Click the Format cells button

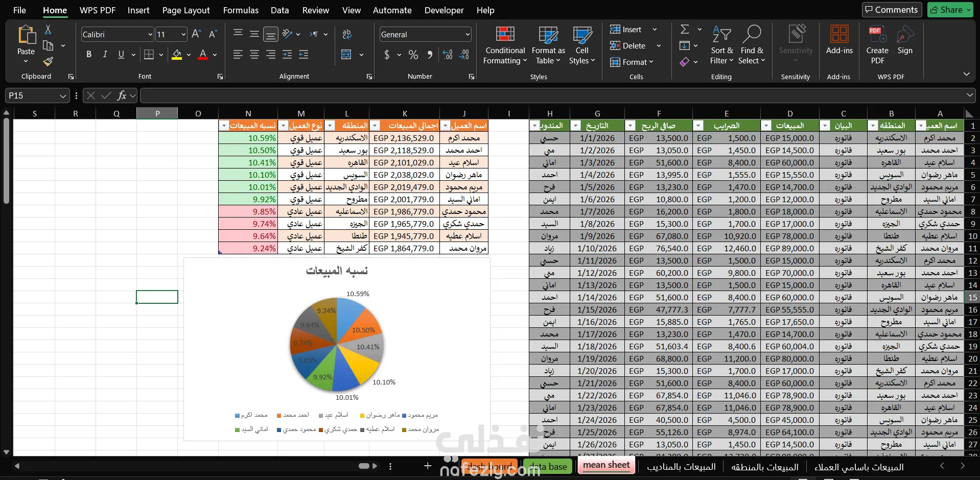(x=632, y=62)
